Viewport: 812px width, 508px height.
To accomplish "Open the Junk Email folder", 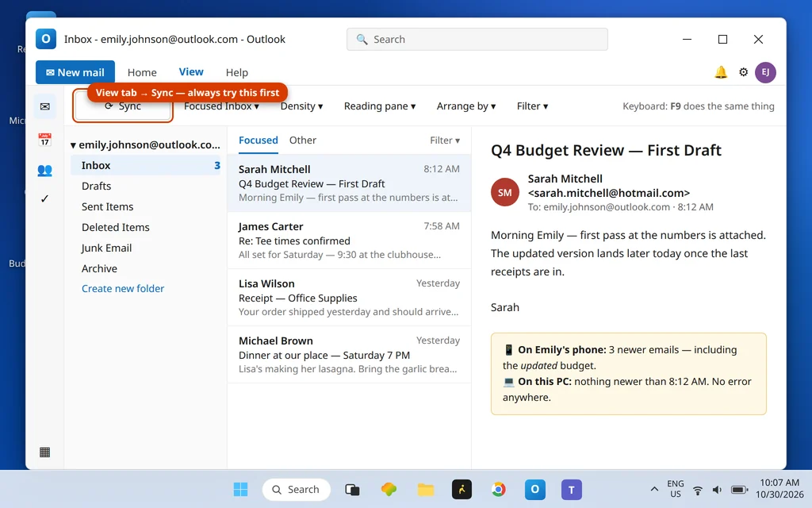I will (146, 248).
